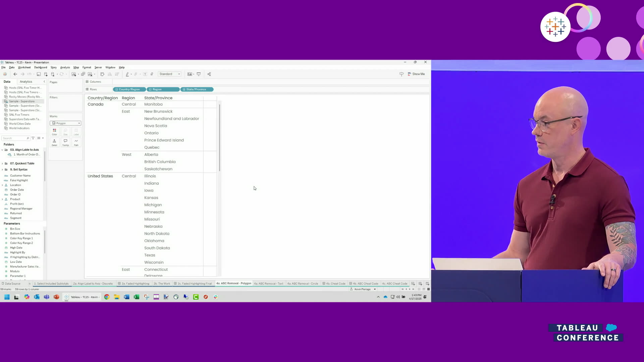The width and height of the screenshot is (644, 362).
Task: Click the Path marks button
Action: [76, 142]
